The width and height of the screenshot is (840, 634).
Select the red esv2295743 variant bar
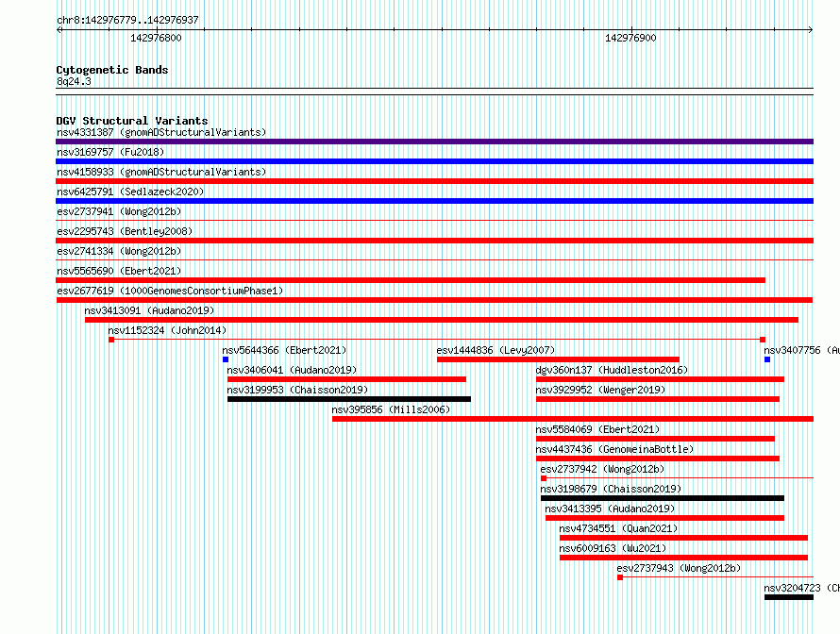pos(434,241)
